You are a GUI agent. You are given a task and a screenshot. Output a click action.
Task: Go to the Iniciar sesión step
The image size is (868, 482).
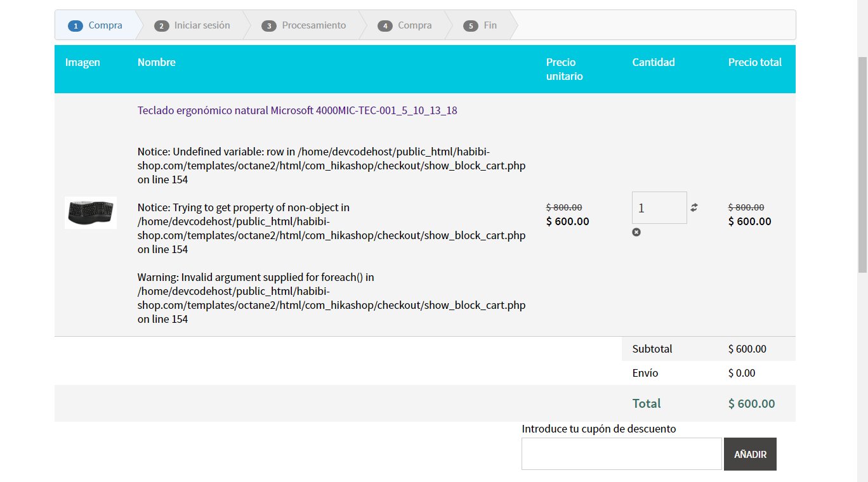coord(192,25)
